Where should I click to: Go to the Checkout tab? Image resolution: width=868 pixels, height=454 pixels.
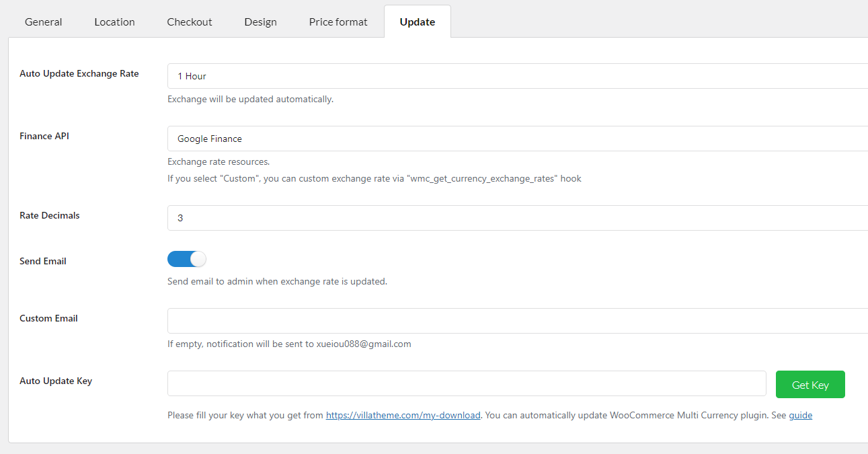(x=190, y=22)
